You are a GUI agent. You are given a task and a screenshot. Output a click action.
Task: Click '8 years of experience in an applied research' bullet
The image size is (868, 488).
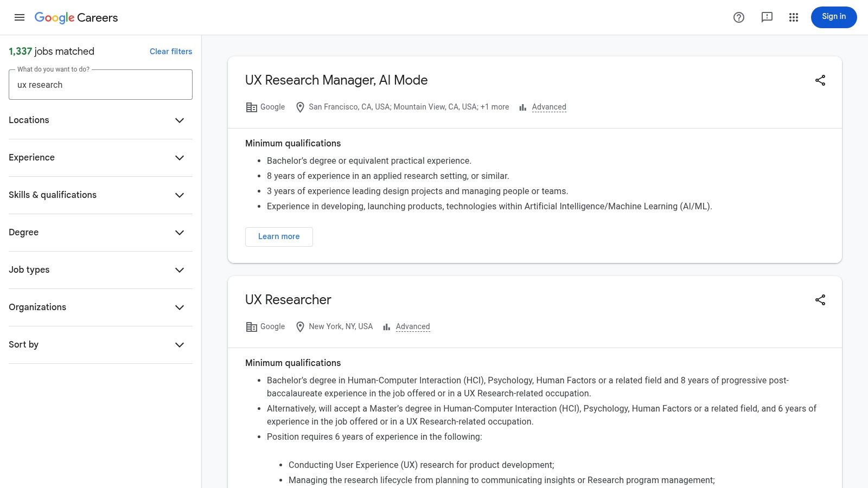click(x=388, y=176)
